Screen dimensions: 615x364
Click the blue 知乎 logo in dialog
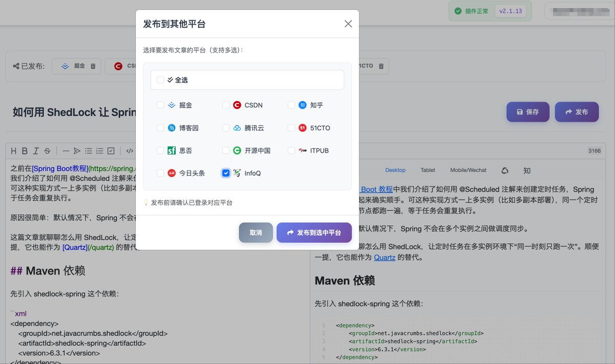click(x=302, y=105)
